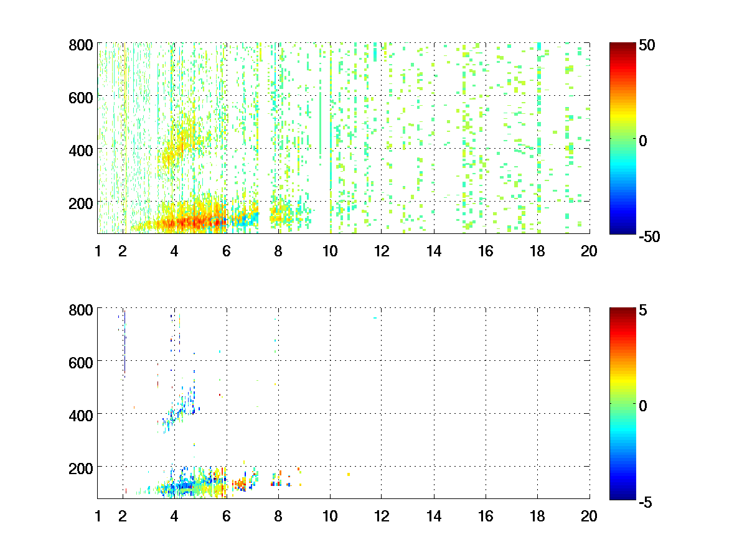Click lower plot x-axis label 8
This screenshot has width=747, height=560.
[x=278, y=516]
